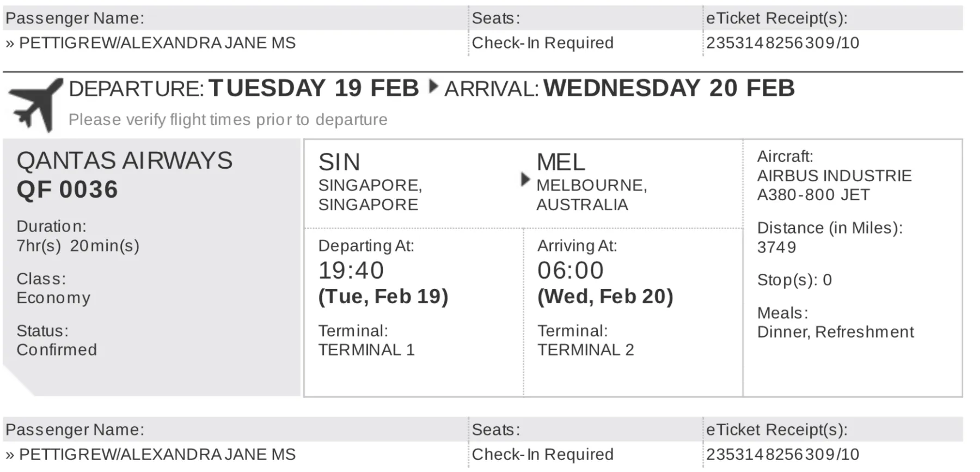Click the Economy class value
The width and height of the screenshot is (980, 472).
tap(53, 298)
